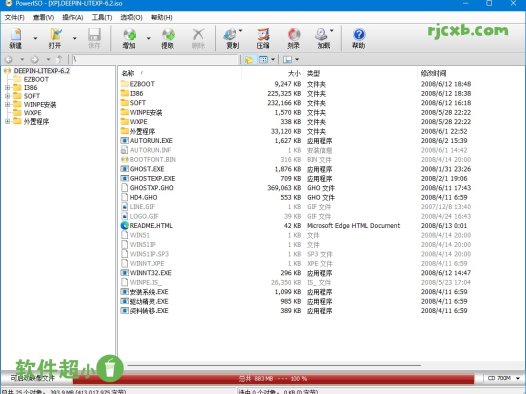Select README.HTML in the file list
Viewport: 526px width, 394px height.
tap(151, 226)
